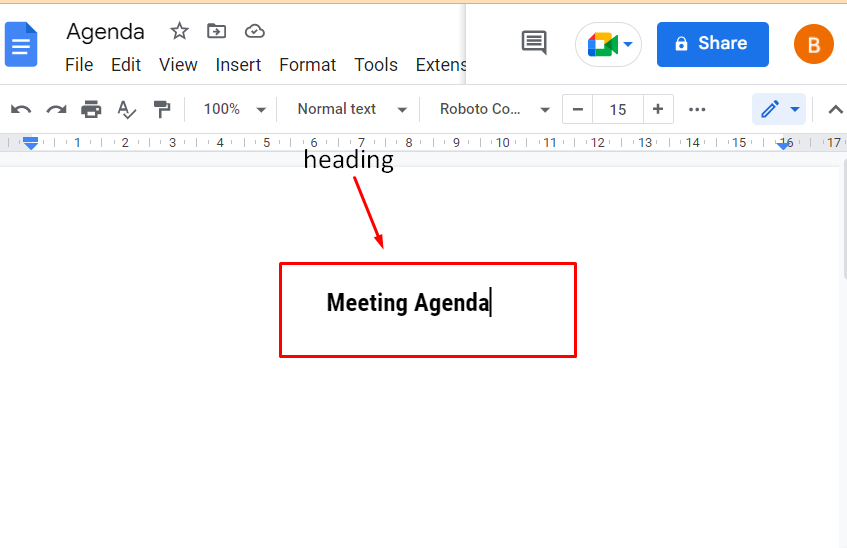
Task: Click the font size 15 field
Action: click(618, 109)
